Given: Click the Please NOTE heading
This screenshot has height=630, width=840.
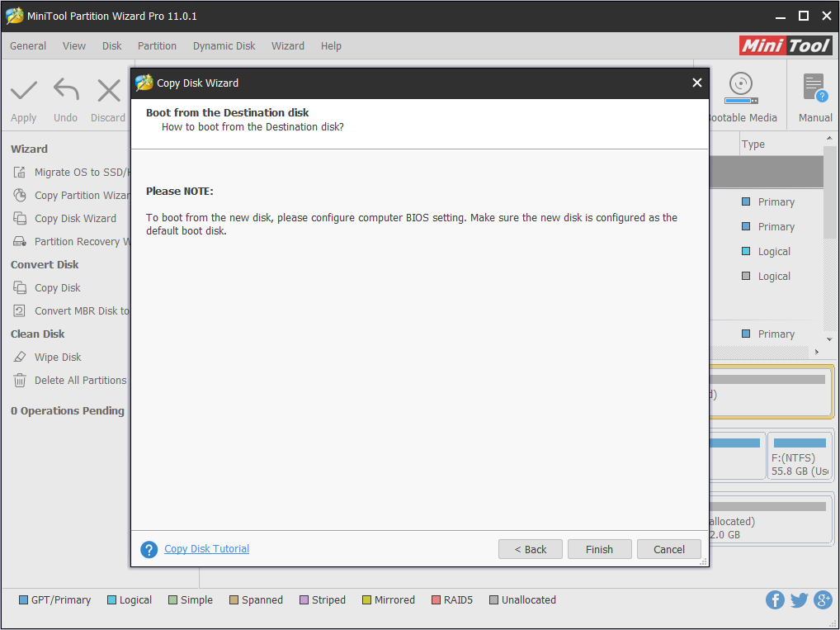Looking at the screenshot, I should coord(179,192).
